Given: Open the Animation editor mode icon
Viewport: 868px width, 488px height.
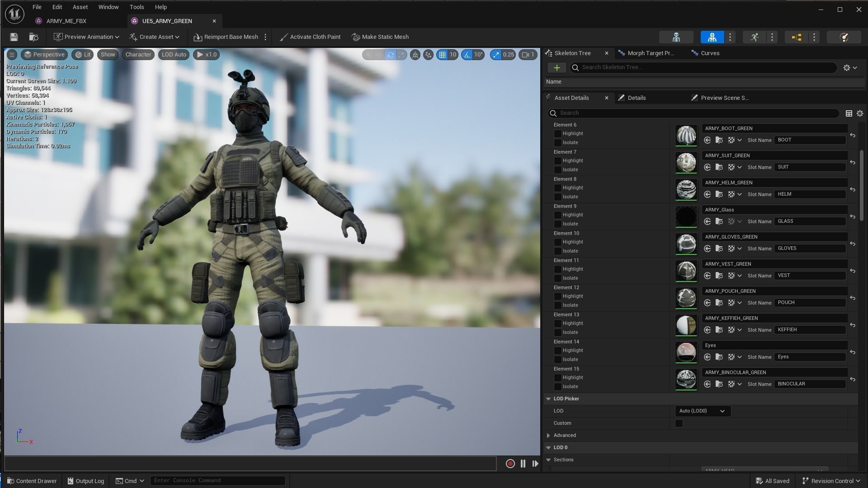Looking at the screenshot, I should 754,37.
